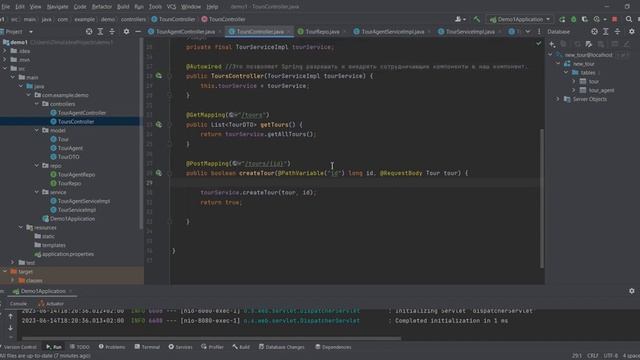Collapse the service package
Screen dimensions: 640x360
click(37, 192)
